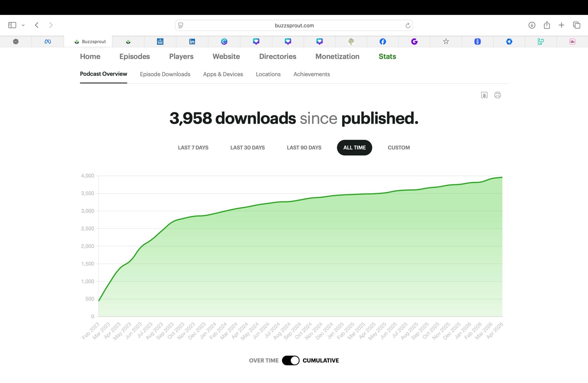Open the Home section
The image size is (588, 383).
(x=90, y=57)
